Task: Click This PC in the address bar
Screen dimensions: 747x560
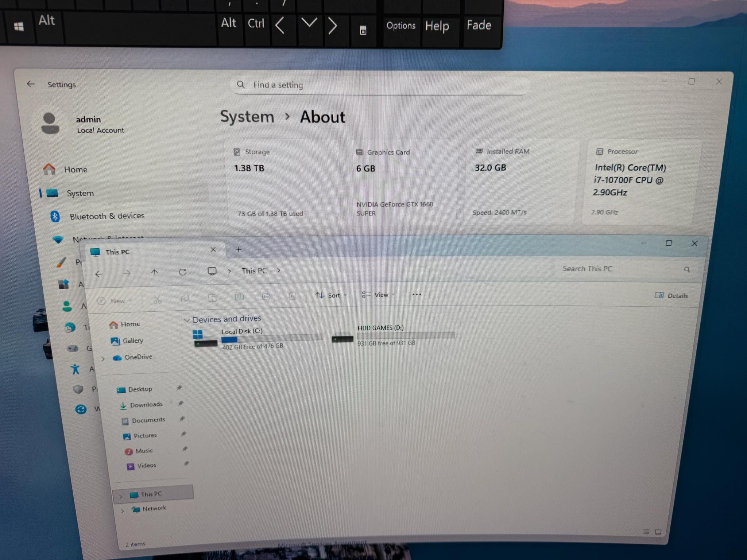Action: (254, 271)
